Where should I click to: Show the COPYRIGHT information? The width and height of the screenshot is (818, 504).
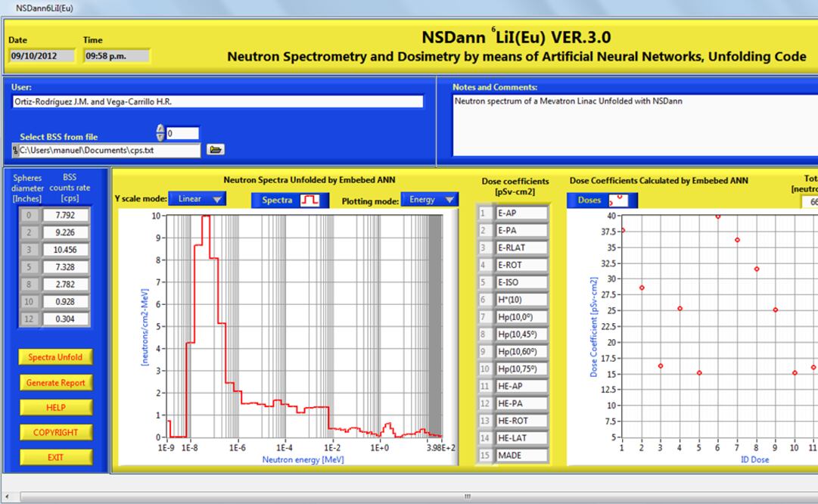55,432
